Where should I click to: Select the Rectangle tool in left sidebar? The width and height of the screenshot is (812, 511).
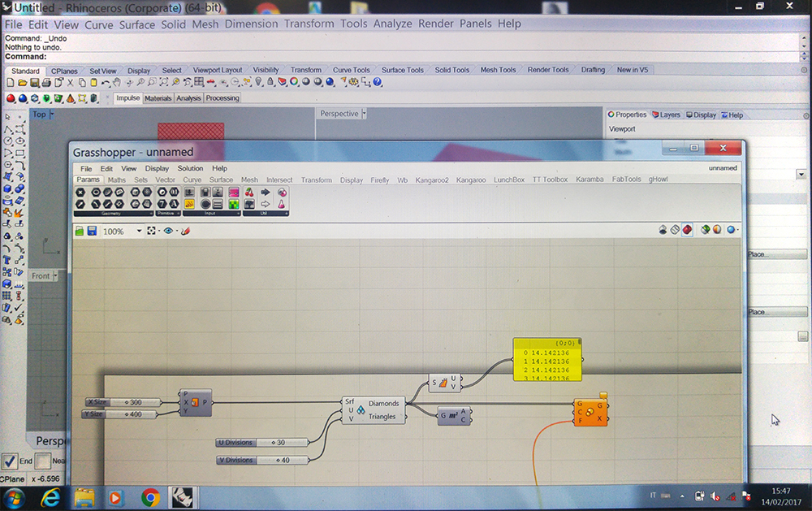click(x=19, y=153)
